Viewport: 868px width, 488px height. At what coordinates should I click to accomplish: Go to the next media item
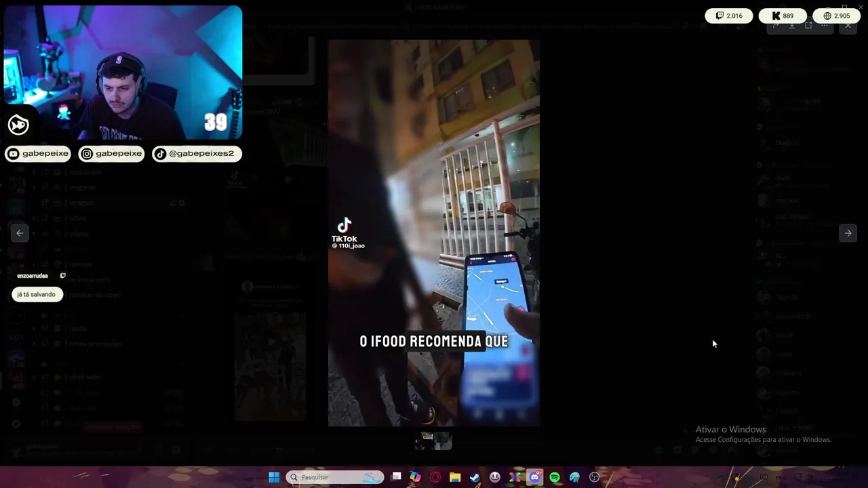pyautogui.click(x=848, y=233)
